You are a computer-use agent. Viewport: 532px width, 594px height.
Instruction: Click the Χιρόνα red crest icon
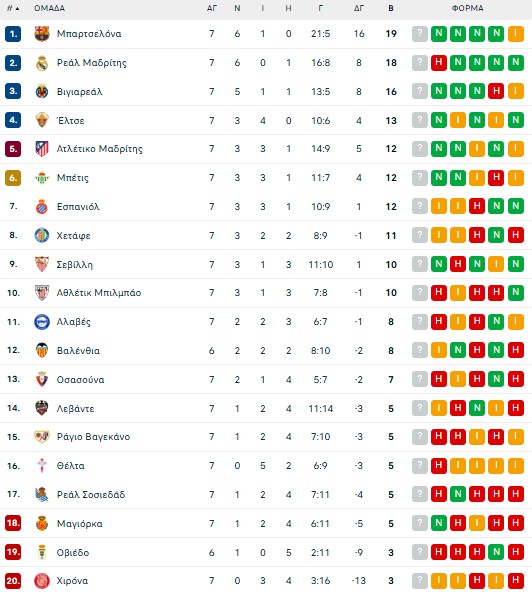pyautogui.click(x=42, y=581)
